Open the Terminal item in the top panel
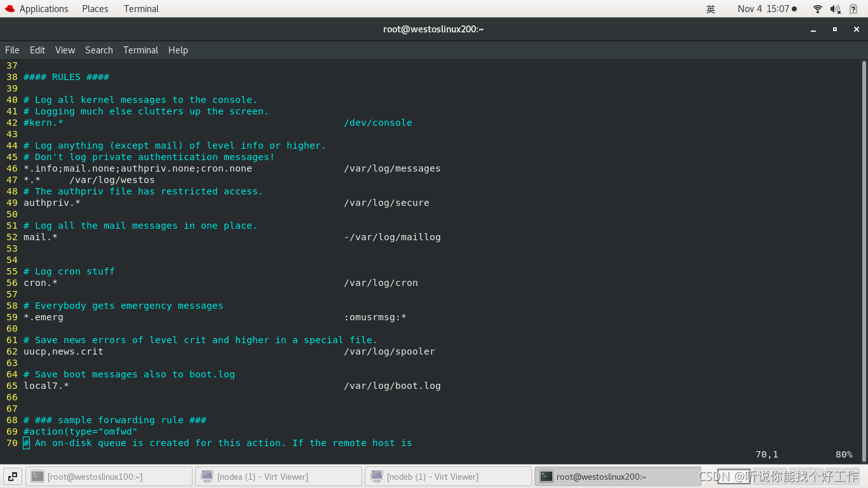868x488 pixels. click(141, 9)
